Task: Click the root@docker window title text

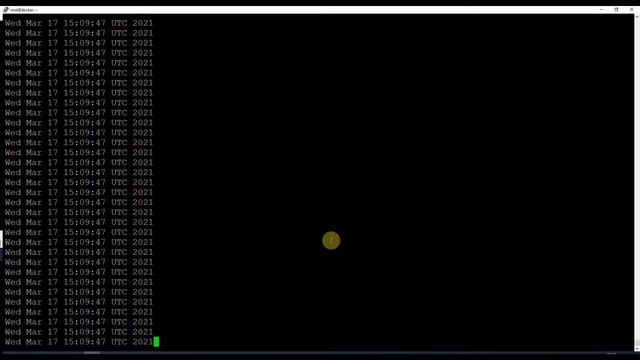Action: (24, 10)
